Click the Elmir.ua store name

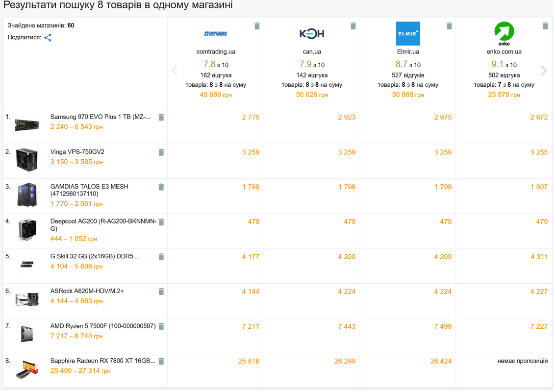408,51
